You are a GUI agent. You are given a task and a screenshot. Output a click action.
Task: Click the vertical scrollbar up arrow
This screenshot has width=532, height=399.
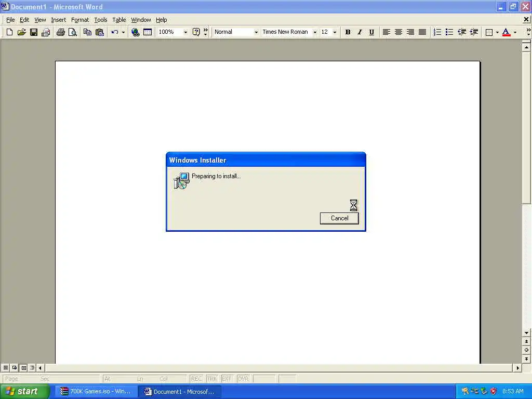click(x=526, y=47)
